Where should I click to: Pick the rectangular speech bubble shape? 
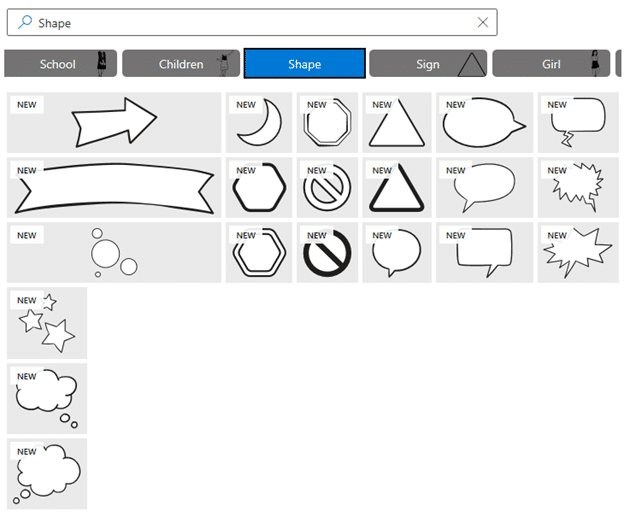(x=484, y=253)
